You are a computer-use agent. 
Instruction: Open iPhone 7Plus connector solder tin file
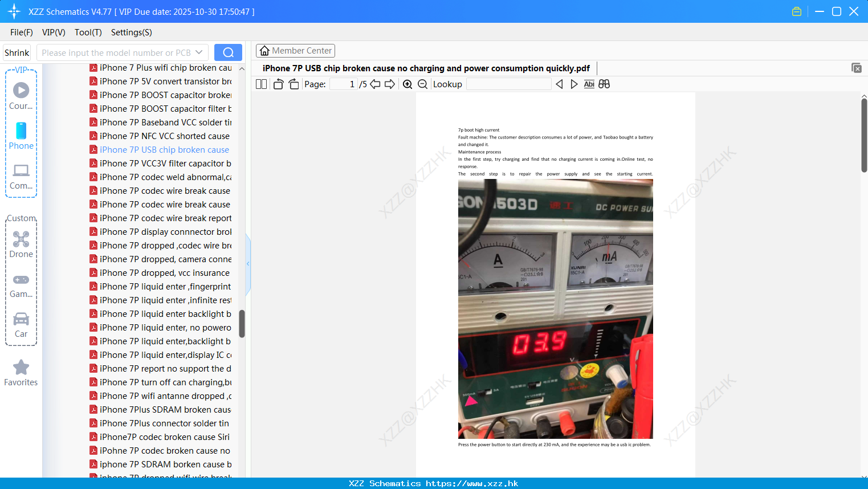point(160,423)
